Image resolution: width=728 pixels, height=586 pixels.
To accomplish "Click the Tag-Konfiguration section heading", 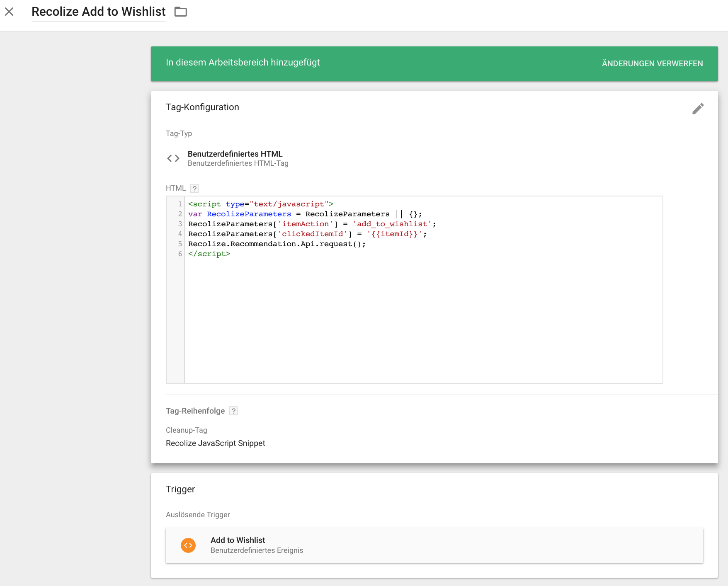I will [202, 107].
